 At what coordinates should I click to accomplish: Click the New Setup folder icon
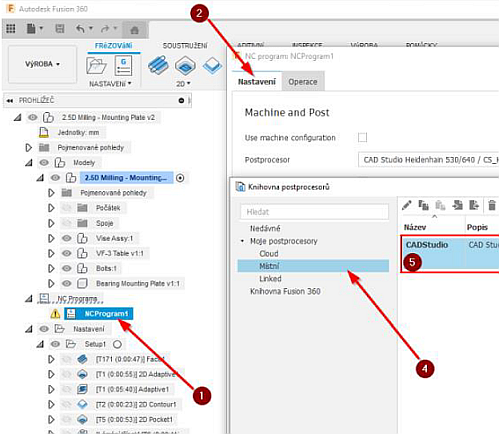[96, 65]
